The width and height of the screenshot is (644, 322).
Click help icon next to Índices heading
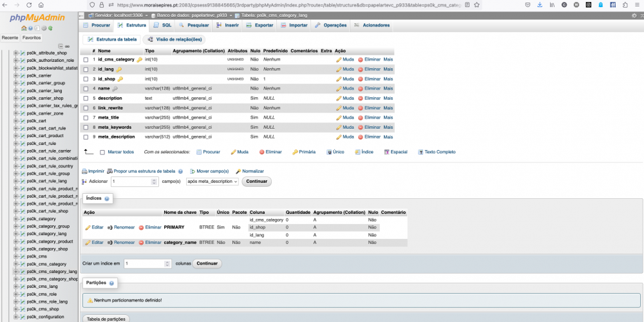tap(107, 199)
